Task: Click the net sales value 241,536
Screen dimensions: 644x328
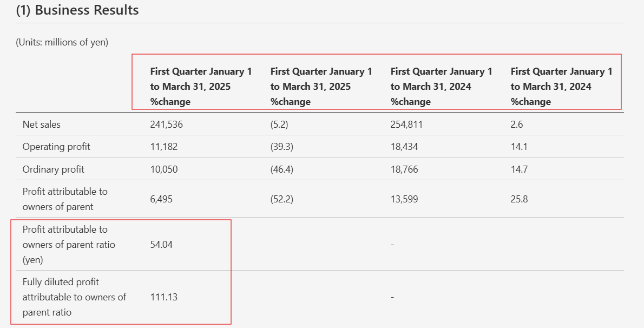Action: [x=166, y=124]
